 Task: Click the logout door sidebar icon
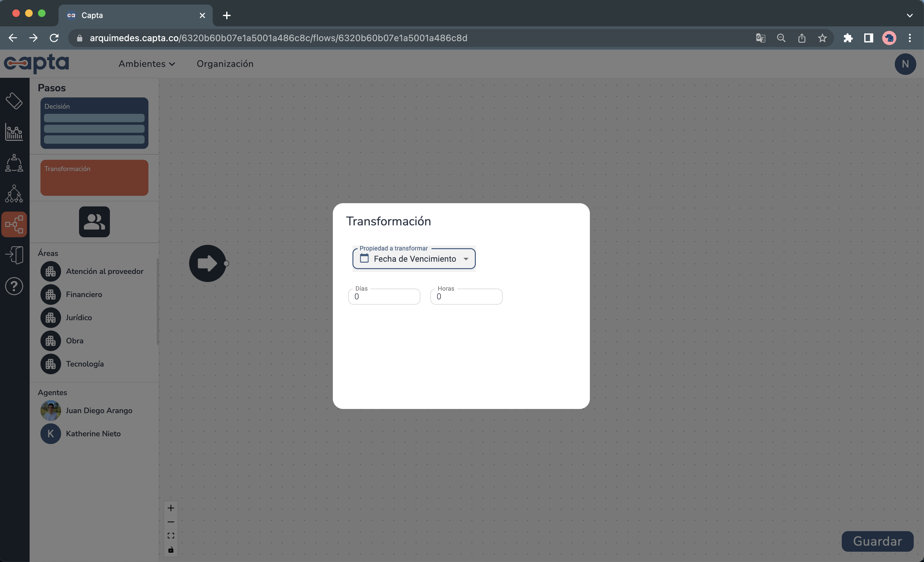pos(14,255)
